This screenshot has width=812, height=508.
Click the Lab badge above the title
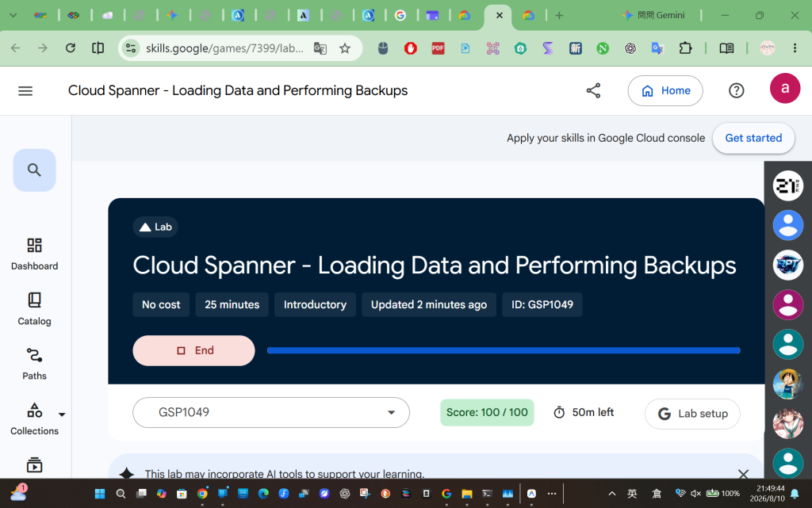point(155,227)
